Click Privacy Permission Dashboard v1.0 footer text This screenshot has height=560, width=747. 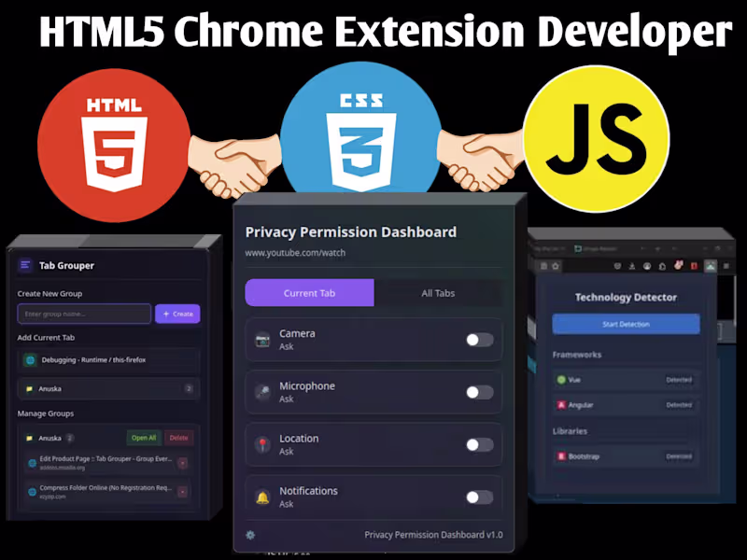pos(433,535)
